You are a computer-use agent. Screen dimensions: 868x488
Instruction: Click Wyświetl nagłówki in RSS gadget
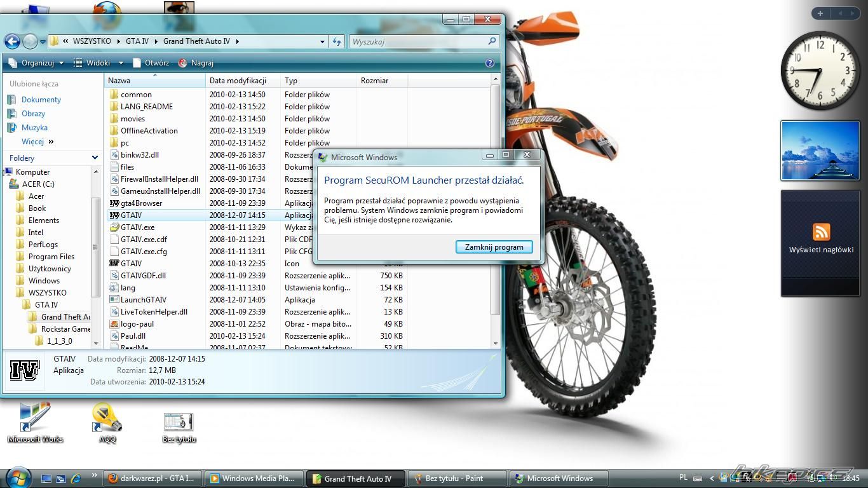point(821,250)
